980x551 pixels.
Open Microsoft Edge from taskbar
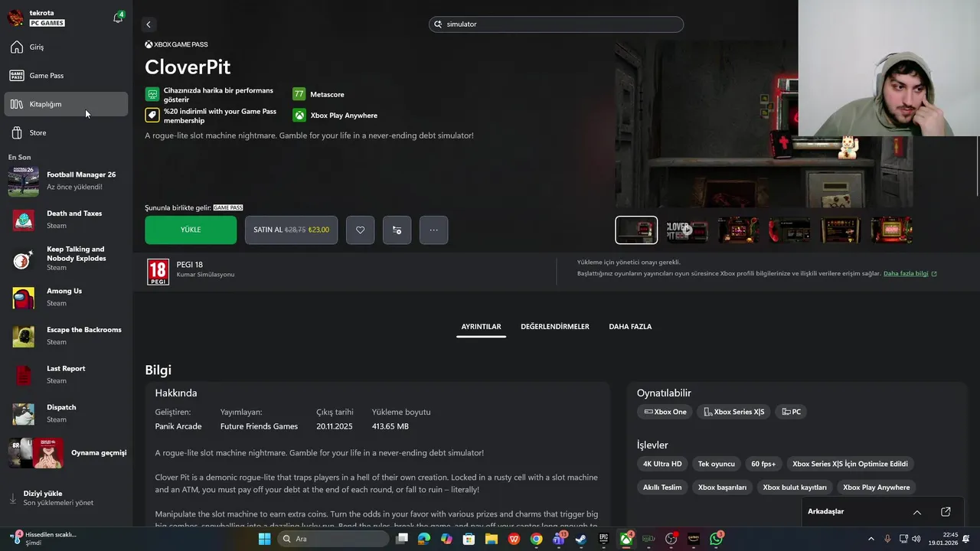pyautogui.click(x=424, y=539)
